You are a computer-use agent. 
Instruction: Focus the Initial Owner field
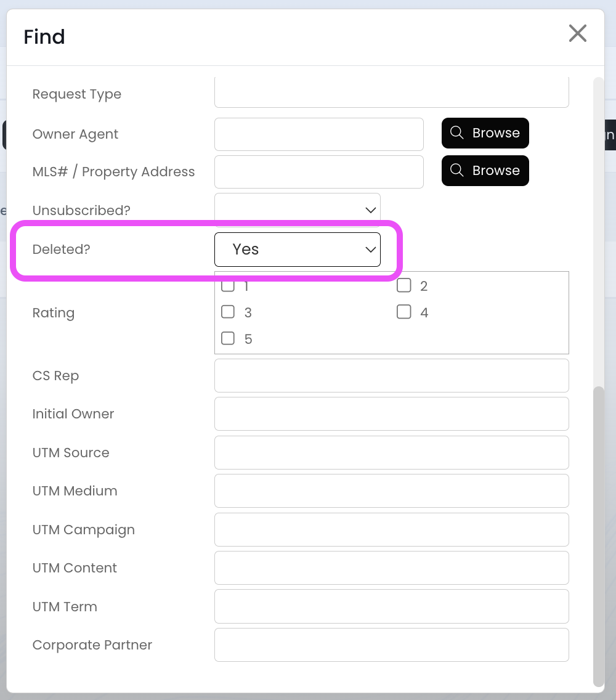391,413
